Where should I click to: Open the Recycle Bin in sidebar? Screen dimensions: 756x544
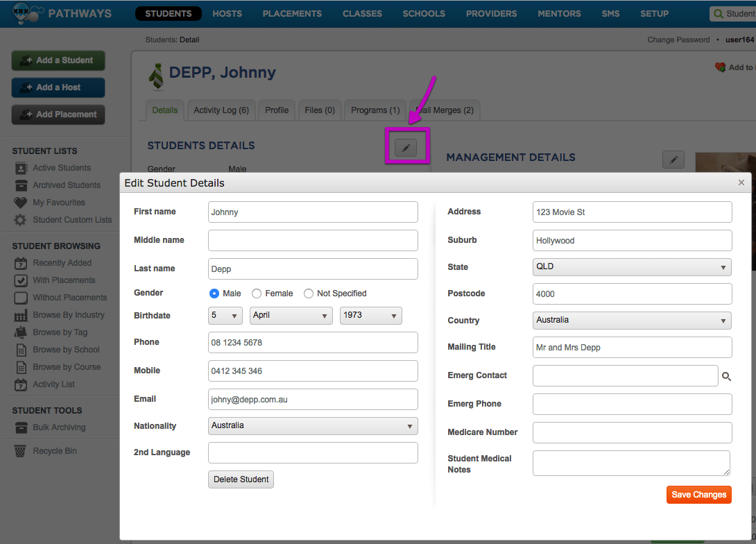(54, 451)
